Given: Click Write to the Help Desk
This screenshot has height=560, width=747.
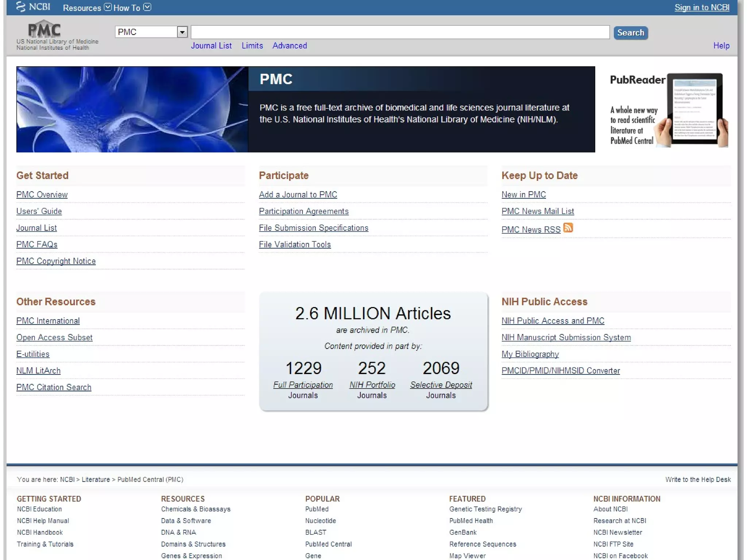Looking at the screenshot, I should point(697,479).
